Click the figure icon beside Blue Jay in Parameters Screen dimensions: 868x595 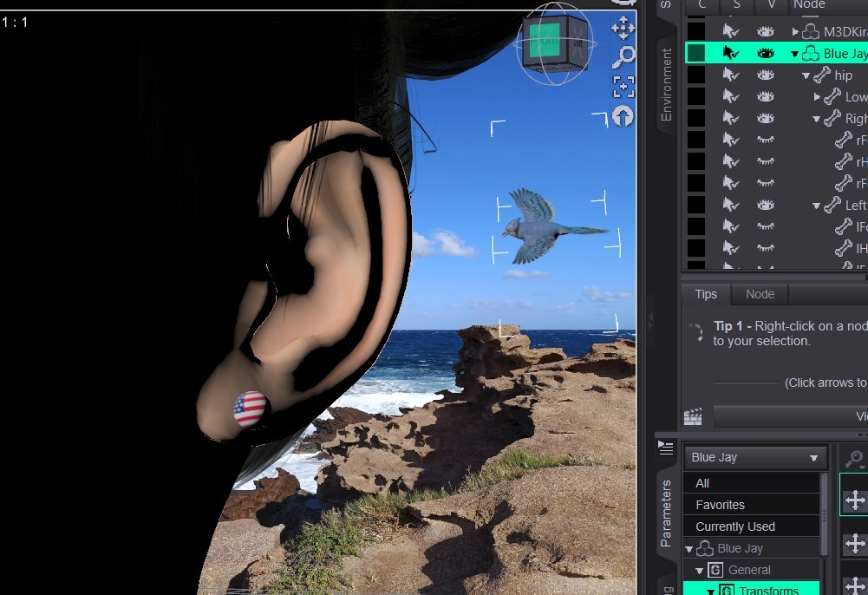click(x=705, y=548)
